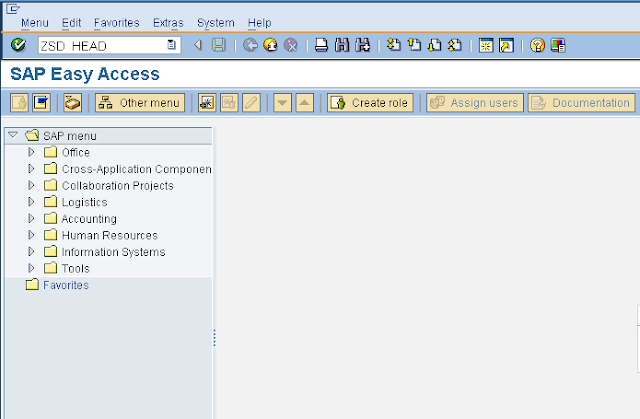Select the Cross-Application Components label
Screen dimensions: 640x419
point(136,169)
